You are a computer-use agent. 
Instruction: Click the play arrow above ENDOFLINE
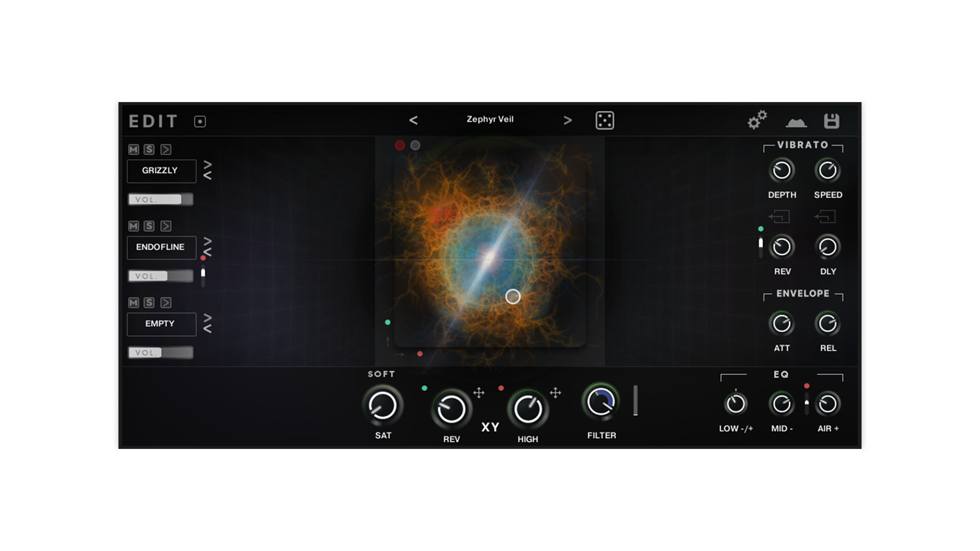click(166, 226)
